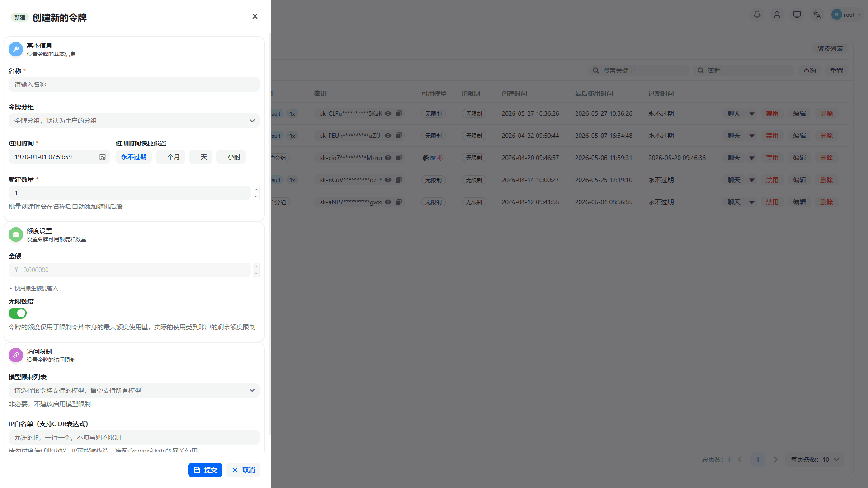This screenshot has width=868, height=488.
Task: Open the root user account menu
Action: [x=847, y=14]
